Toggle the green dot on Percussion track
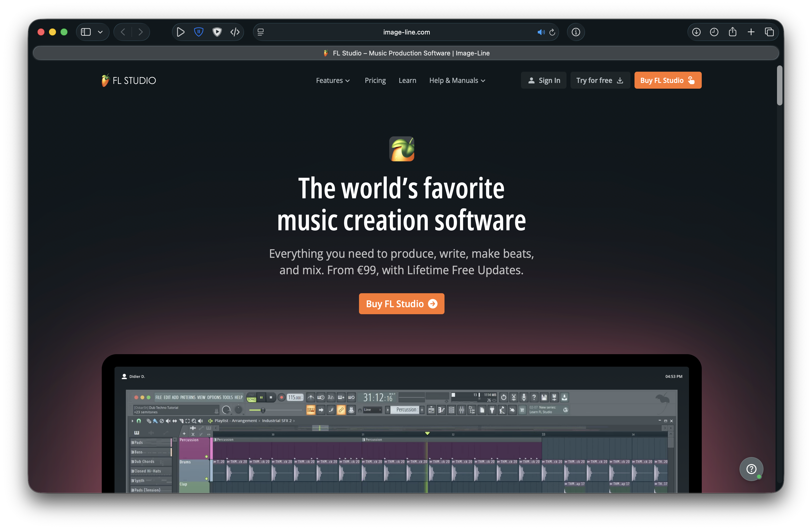Viewport: 812px width, 530px height. [206, 456]
